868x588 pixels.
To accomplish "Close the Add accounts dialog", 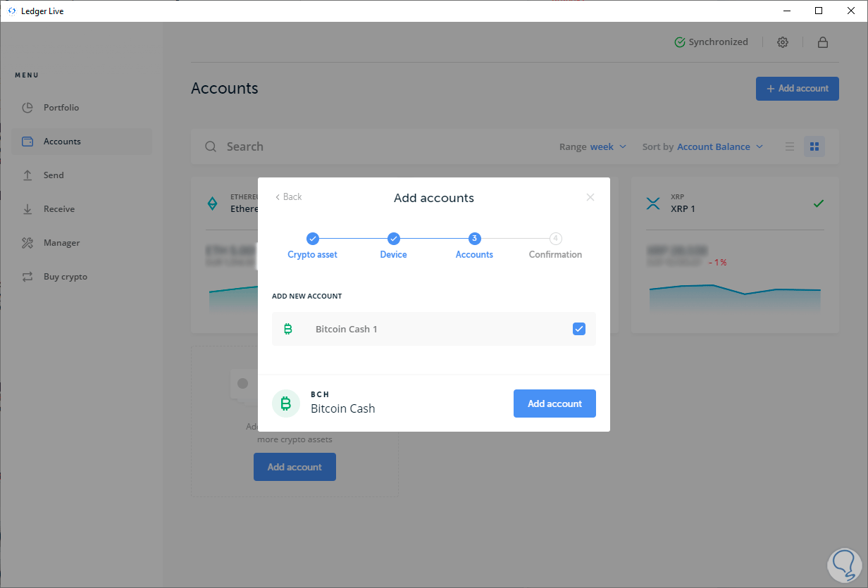I will [x=590, y=197].
